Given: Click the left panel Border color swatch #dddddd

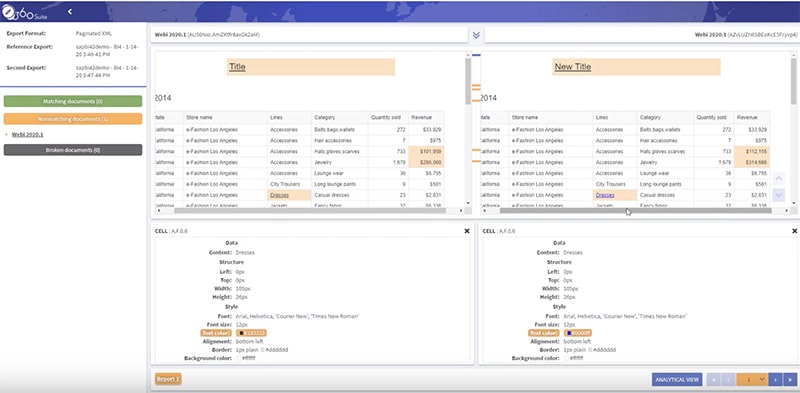Looking at the screenshot, I should click(263, 350).
